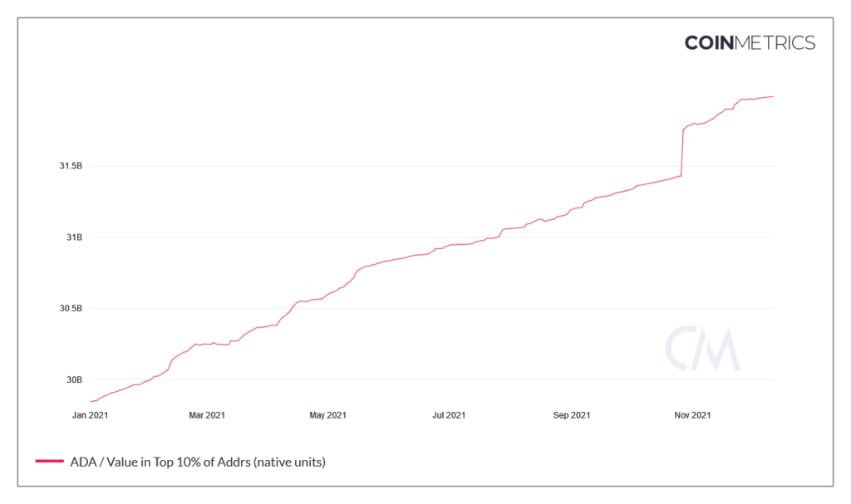The image size is (851, 504).
Task: Click the 31B y-axis label
Action: 73,237
